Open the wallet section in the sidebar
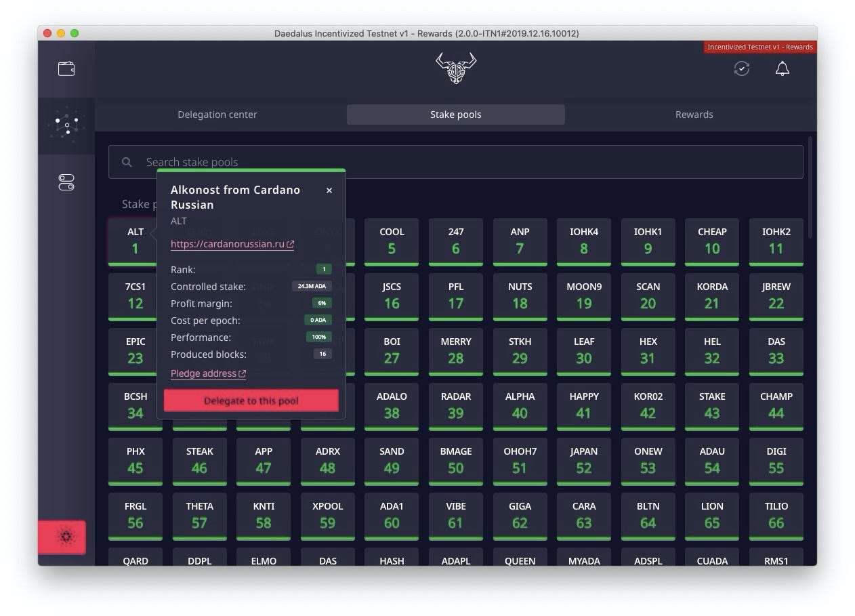The height and width of the screenshot is (616, 855). tap(66, 68)
